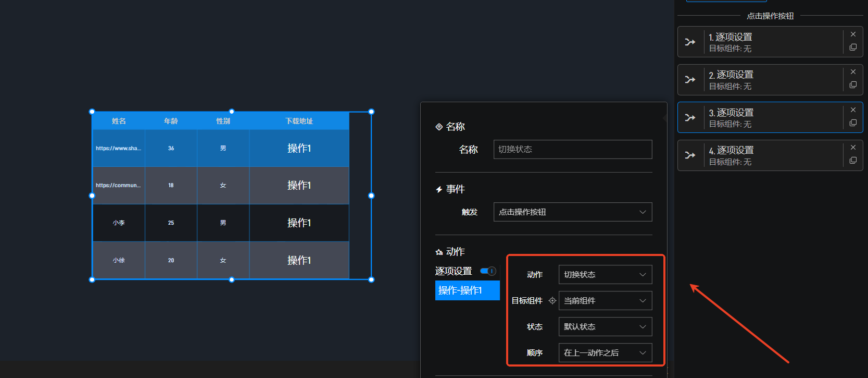Open the 状态 dropdown showing 默认状态

coord(605,327)
